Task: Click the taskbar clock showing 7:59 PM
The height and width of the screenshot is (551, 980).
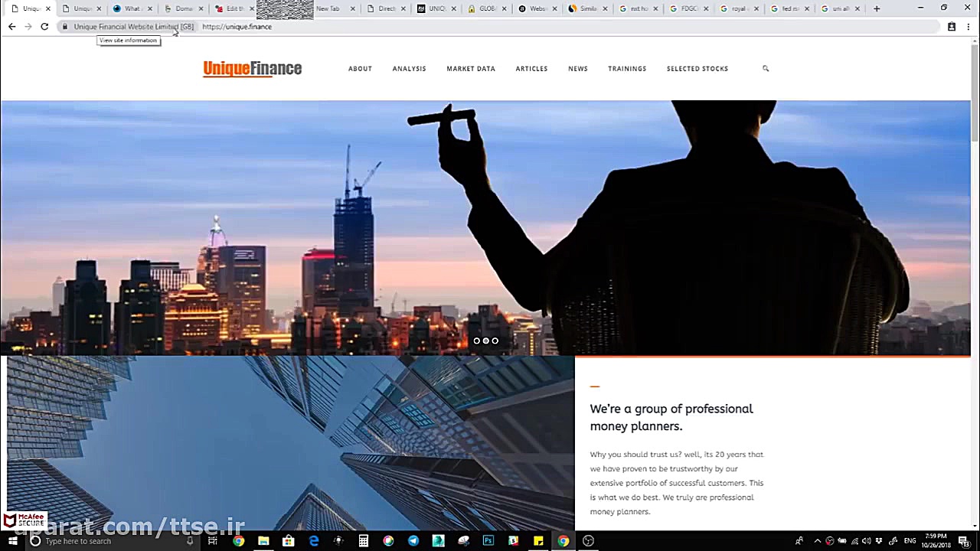Action: pyautogui.click(x=936, y=541)
